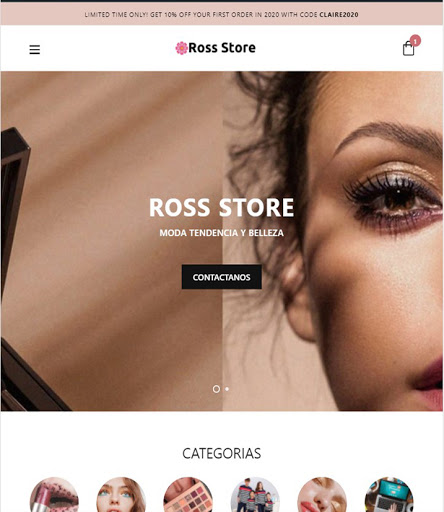This screenshot has height=512, width=444.
Task: Click the Ross Store header logo text
Action: 222,48
